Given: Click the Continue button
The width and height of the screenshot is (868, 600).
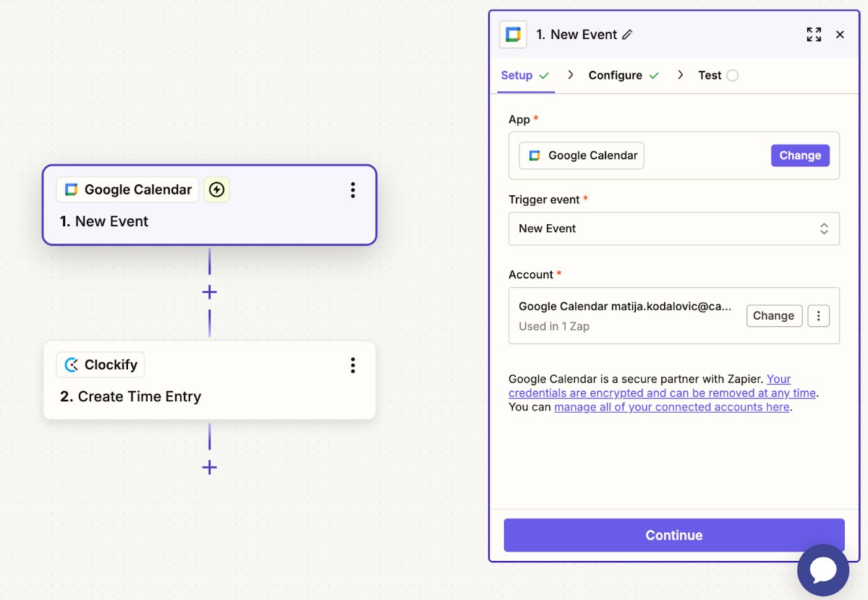Looking at the screenshot, I should [x=674, y=535].
